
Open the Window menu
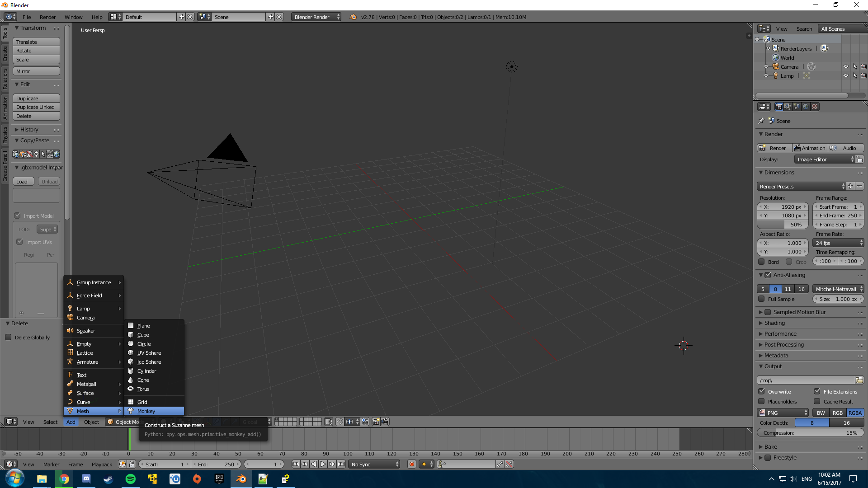tap(73, 17)
